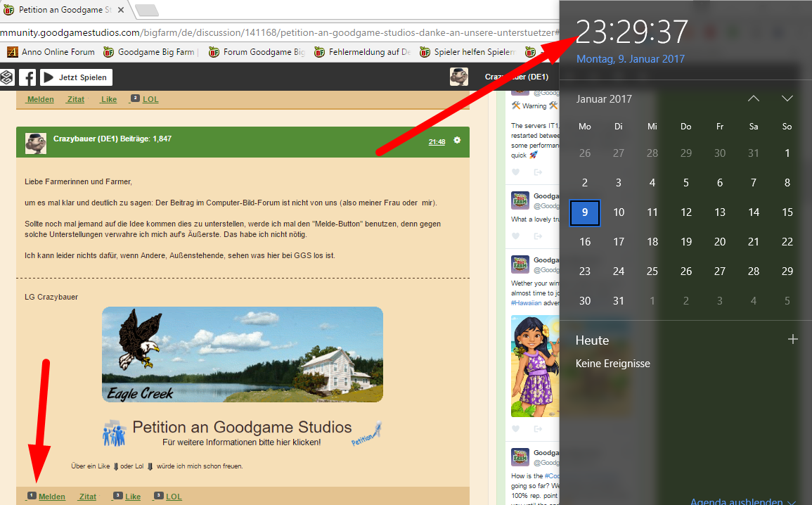Click heart icon under the Hawaiian girl image
Screen dimensions: 812x505
tap(515, 429)
